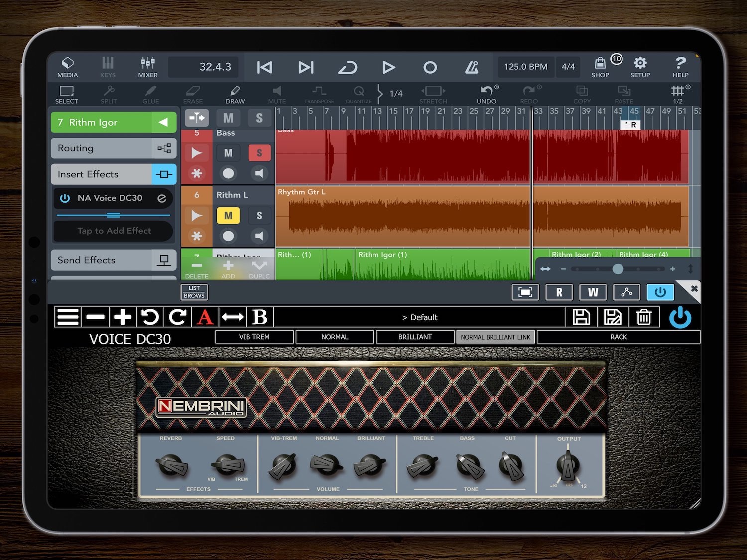
Task: Tap to Add Effect slot
Action: (114, 231)
